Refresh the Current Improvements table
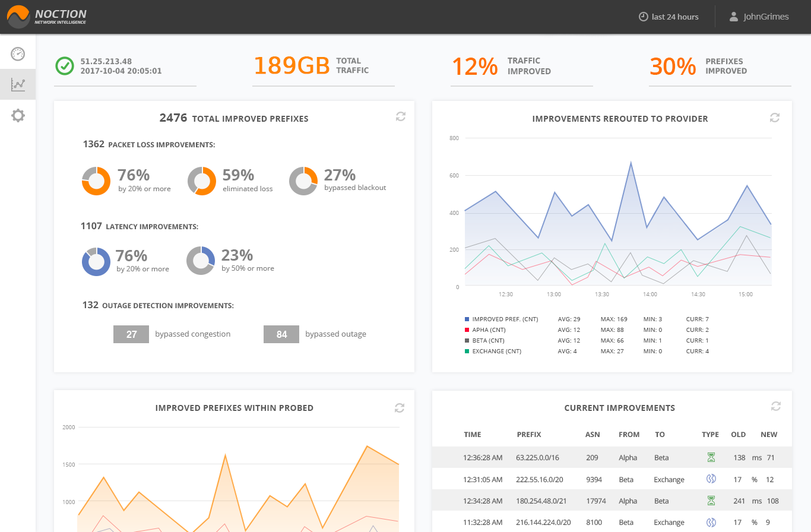The height and width of the screenshot is (532, 811). (x=775, y=406)
